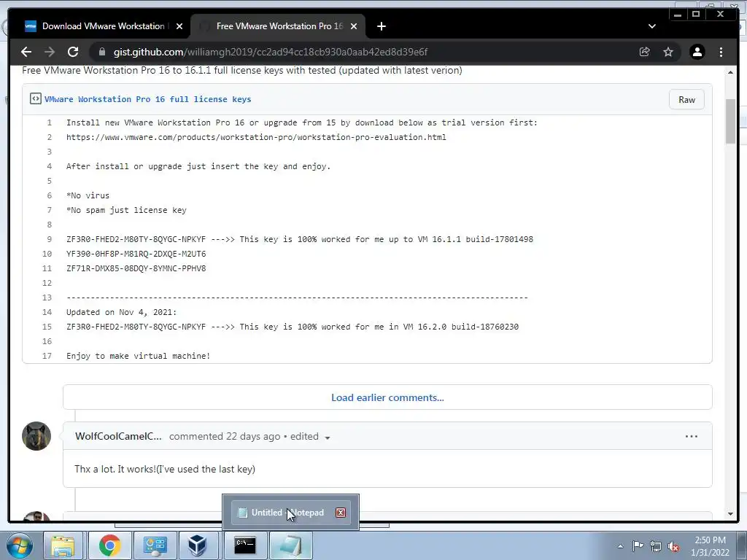747x560 pixels.
Task: Click the lock icon in address bar
Action: point(101,52)
